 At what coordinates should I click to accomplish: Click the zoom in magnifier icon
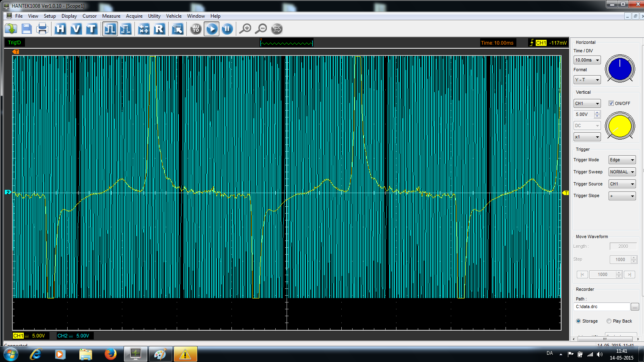click(245, 29)
